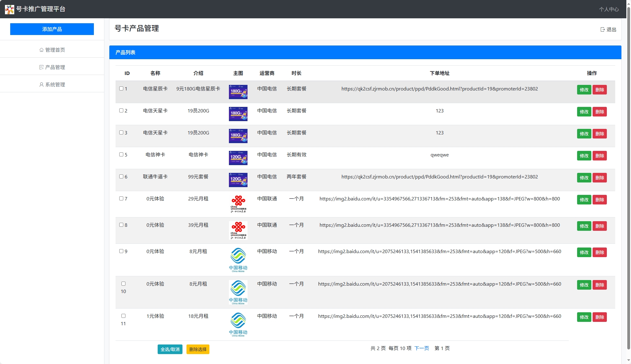Viewport: 631px width, 364px height.
Task: Click 删除 for 电信星辰卡 row
Action: click(600, 90)
